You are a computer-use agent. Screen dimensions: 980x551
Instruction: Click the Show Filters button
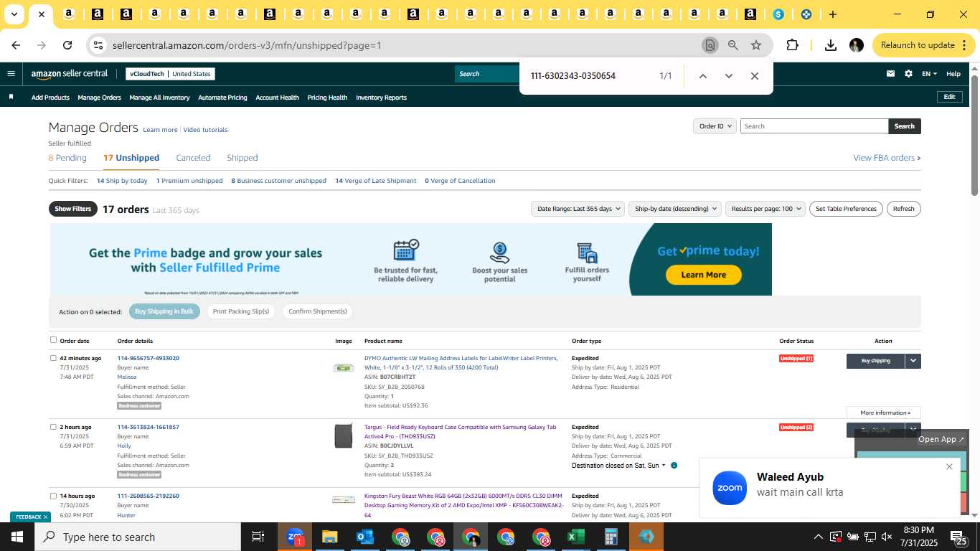pyautogui.click(x=73, y=209)
